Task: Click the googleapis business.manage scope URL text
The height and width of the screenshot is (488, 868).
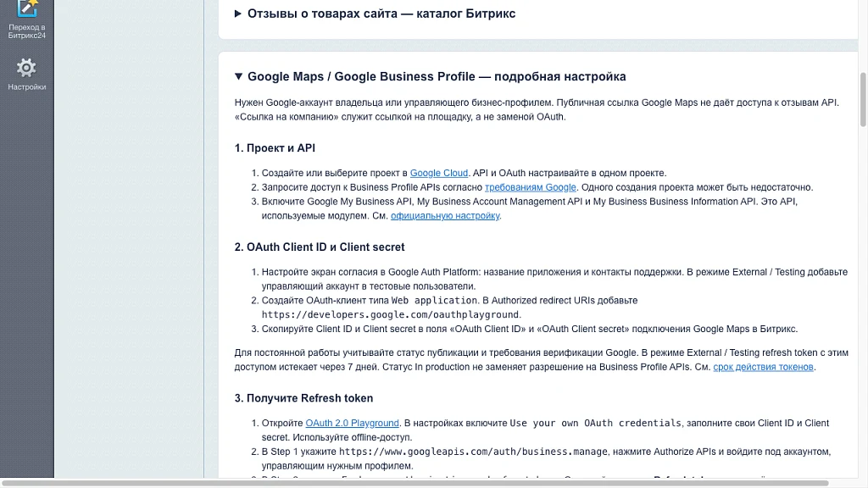Action: pyautogui.click(x=473, y=452)
